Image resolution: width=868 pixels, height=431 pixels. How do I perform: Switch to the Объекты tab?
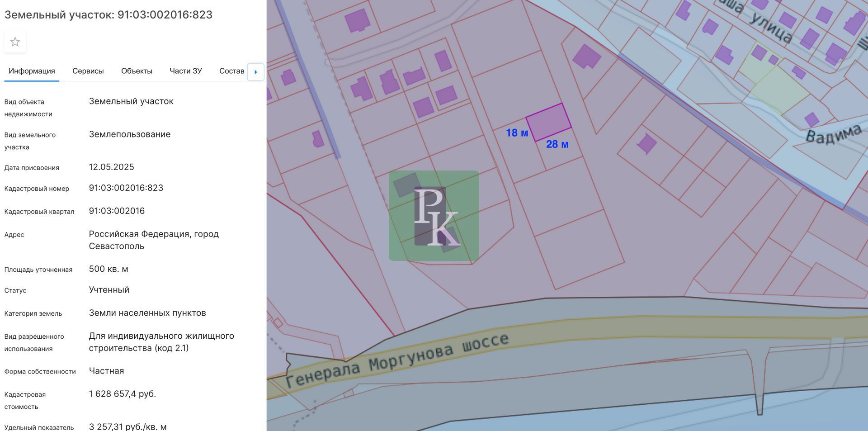137,71
